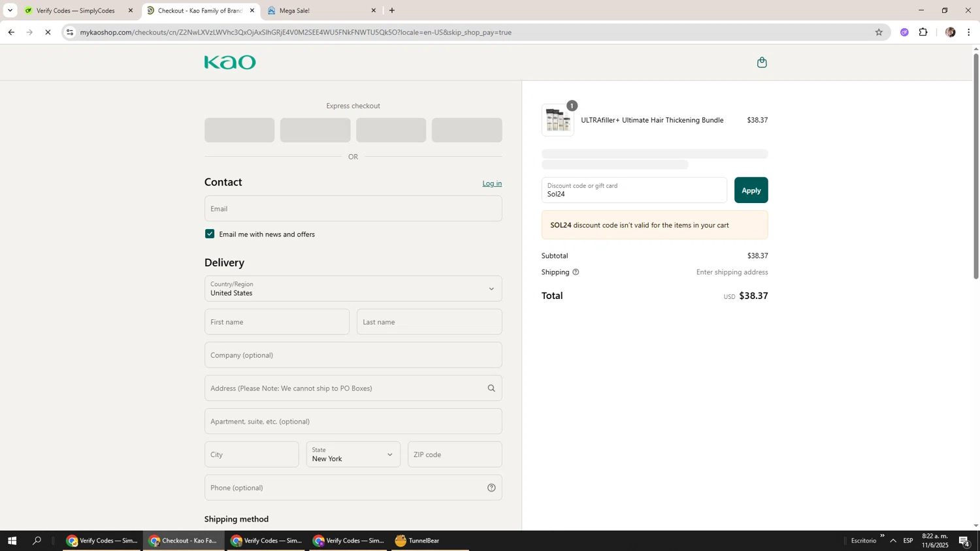The height and width of the screenshot is (551, 980).
Task: Focus the Apartment, suite field
Action: click(353, 421)
